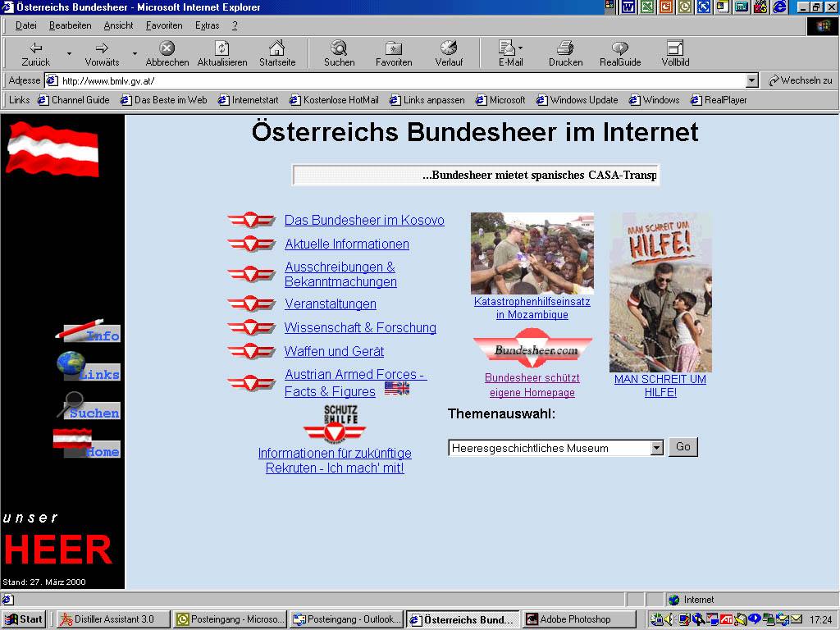Viewport: 840px width, 630px height.
Task: Go to Startseite home icon
Action: click(277, 48)
